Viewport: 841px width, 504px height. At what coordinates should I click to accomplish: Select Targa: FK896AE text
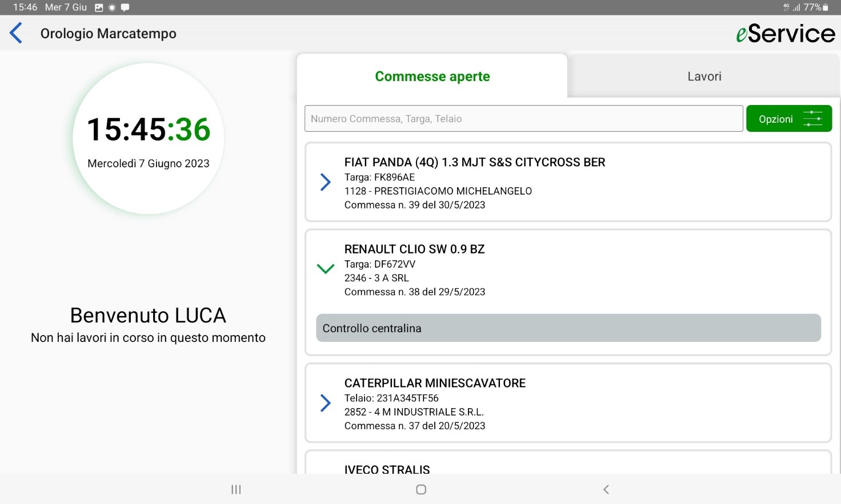pos(379,178)
